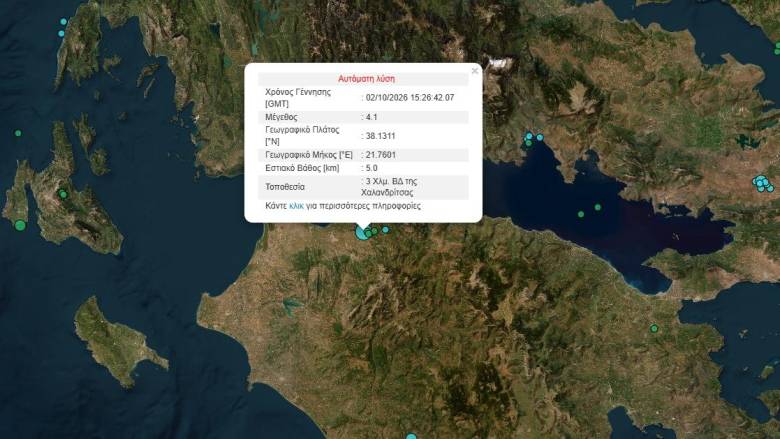The image size is (780, 439).
Task: Click the 'Γεωγραφικό Μήκος [°E]' label
Action: [x=309, y=155]
